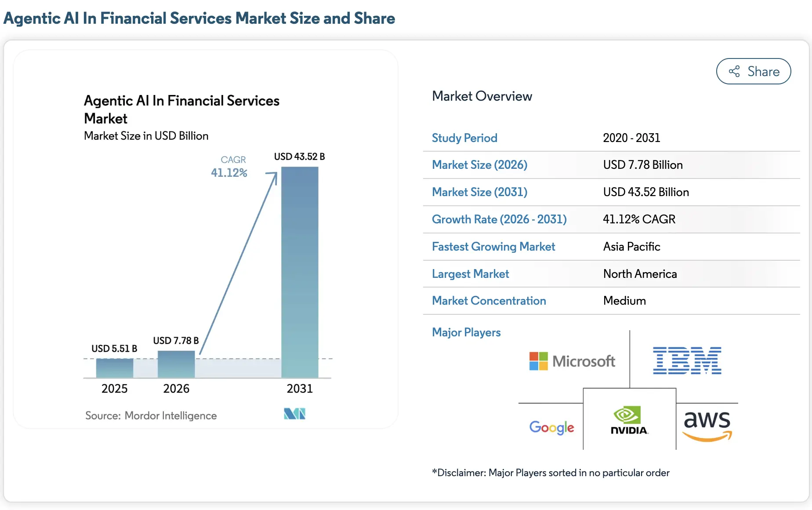Open the Study Period link
The width and height of the screenshot is (812, 510).
point(464,138)
